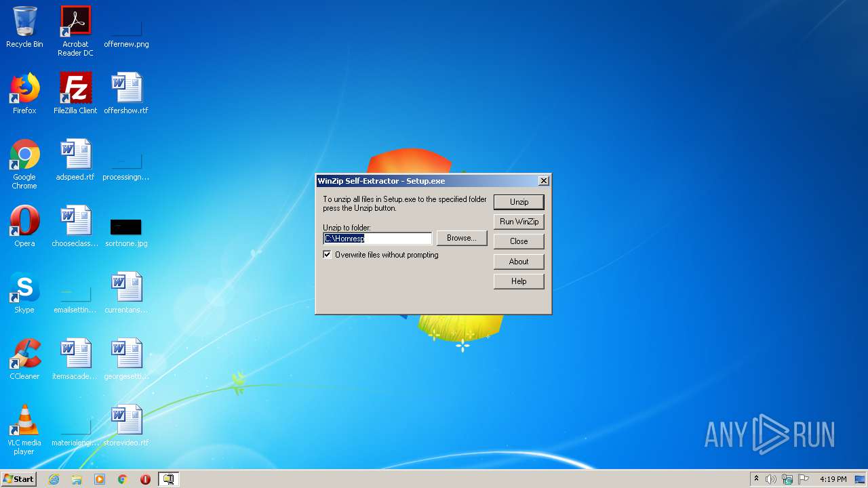
Task: Click the Unzip to folder field
Action: click(378, 239)
